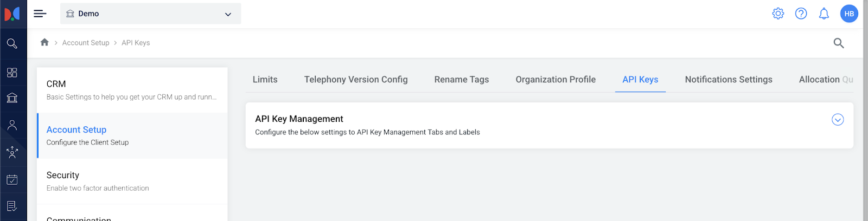Open the dashboard grid icon in sidebar

tap(12, 73)
